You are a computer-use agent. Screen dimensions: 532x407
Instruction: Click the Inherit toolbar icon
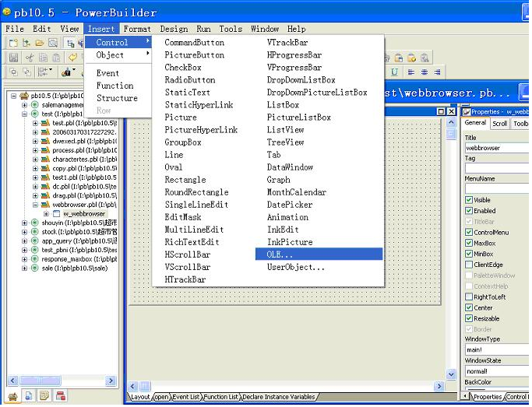(x=26, y=43)
